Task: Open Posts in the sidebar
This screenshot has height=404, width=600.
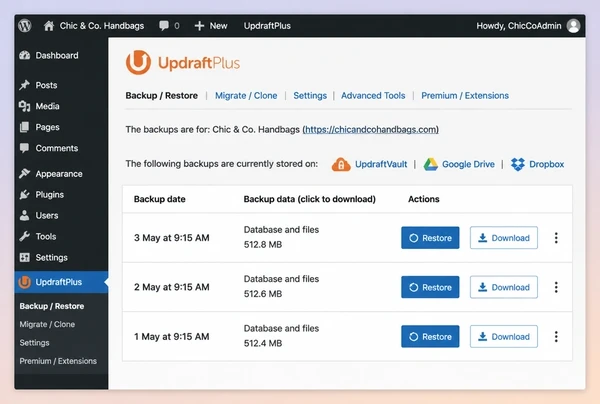Action: coord(46,85)
